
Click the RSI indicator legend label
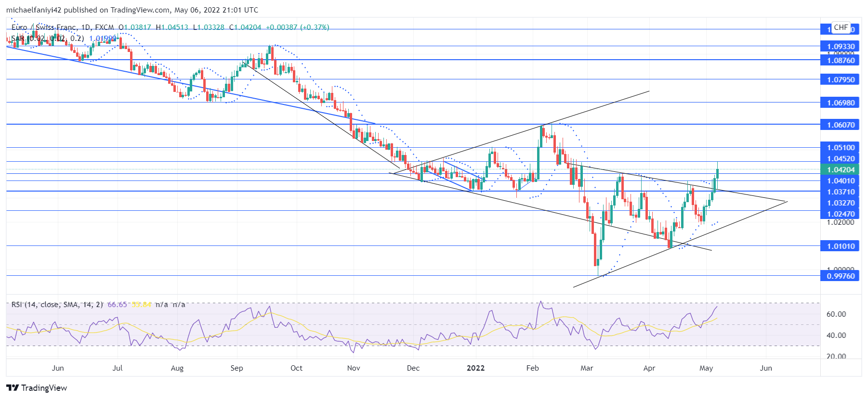tap(57, 305)
